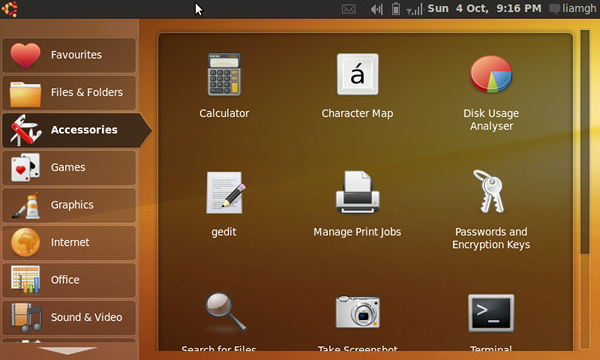Open the mail envelope indicator
600x360 pixels.
pyautogui.click(x=349, y=9)
